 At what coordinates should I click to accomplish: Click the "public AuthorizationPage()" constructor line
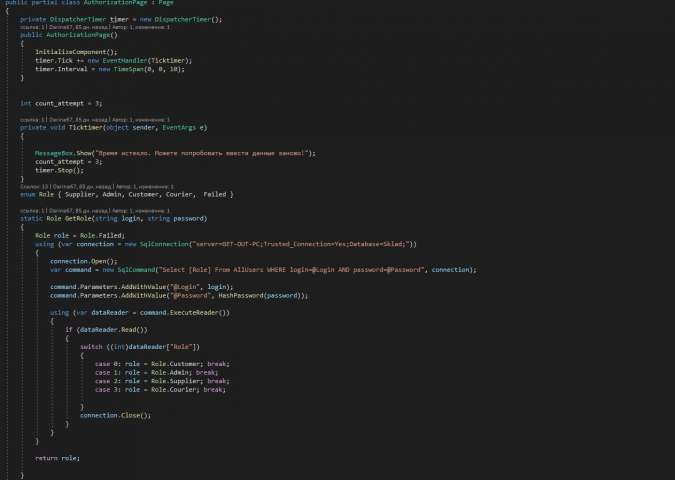point(68,35)
